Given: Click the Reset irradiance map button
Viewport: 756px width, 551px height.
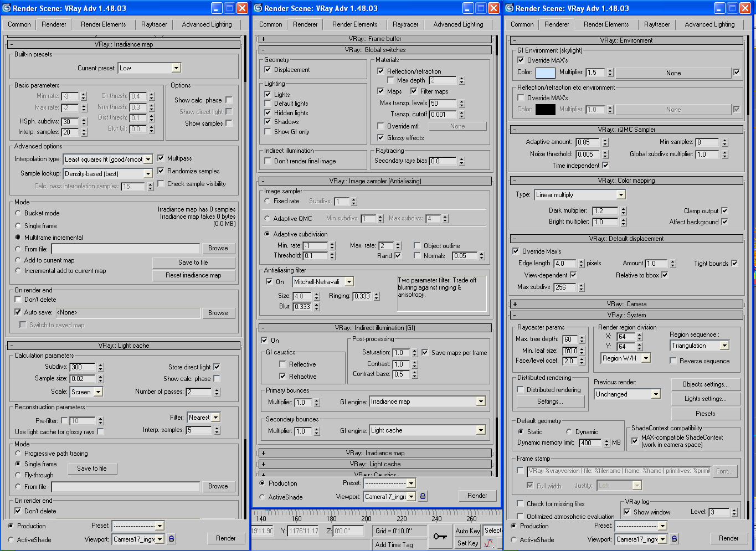Looking at the screenshot, I should coord(193,275).
